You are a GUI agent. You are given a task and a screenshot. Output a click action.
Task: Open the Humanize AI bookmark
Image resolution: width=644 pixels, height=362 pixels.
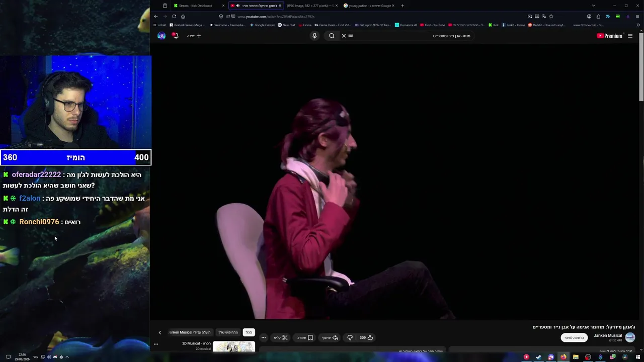coord(406,25)
